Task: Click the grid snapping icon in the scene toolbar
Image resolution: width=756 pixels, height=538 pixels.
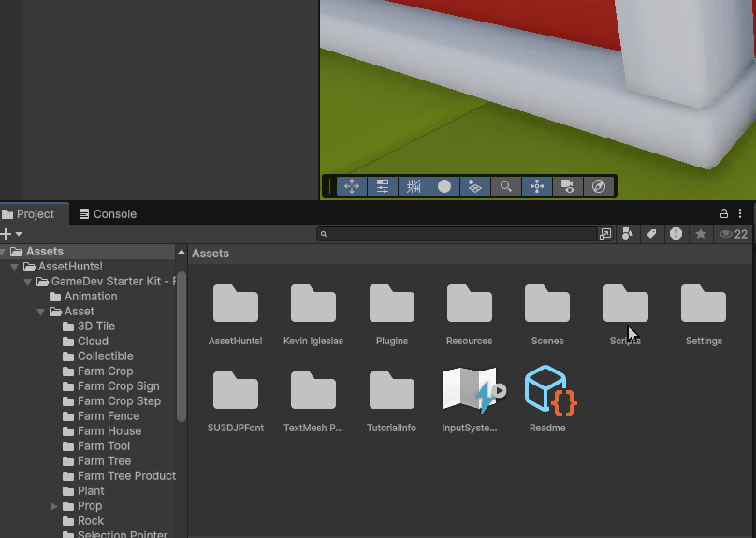Action: click(414, 186)
